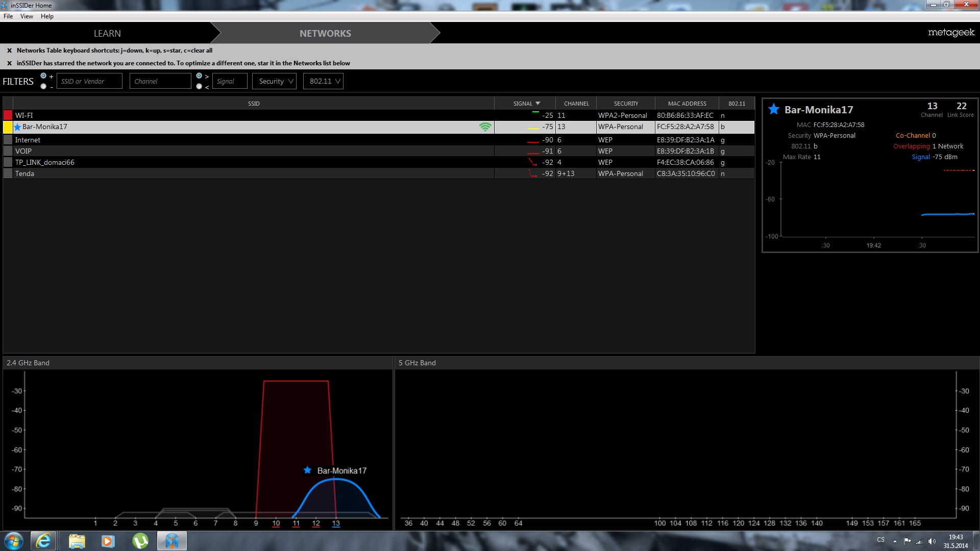The height and width of the screenshot is (551, 980).
Task: Open uTorrent from the taskbar
Action: coord(140,541)
